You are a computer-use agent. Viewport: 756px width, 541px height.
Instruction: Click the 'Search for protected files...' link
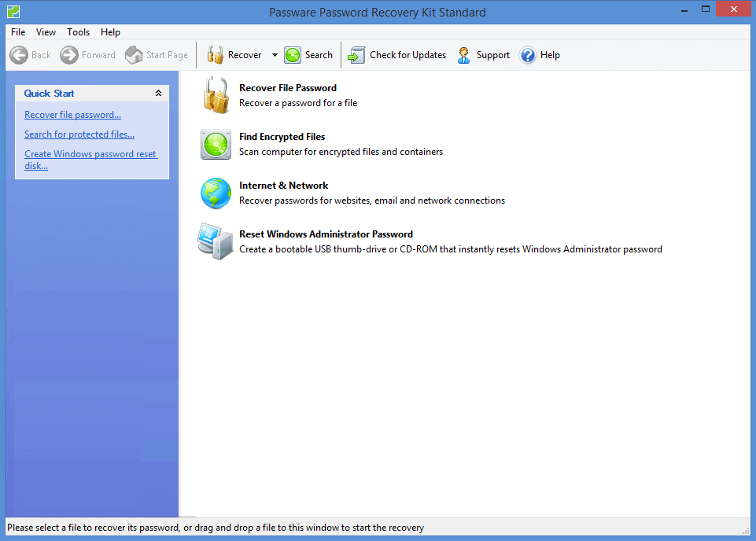tap(79, 134)
